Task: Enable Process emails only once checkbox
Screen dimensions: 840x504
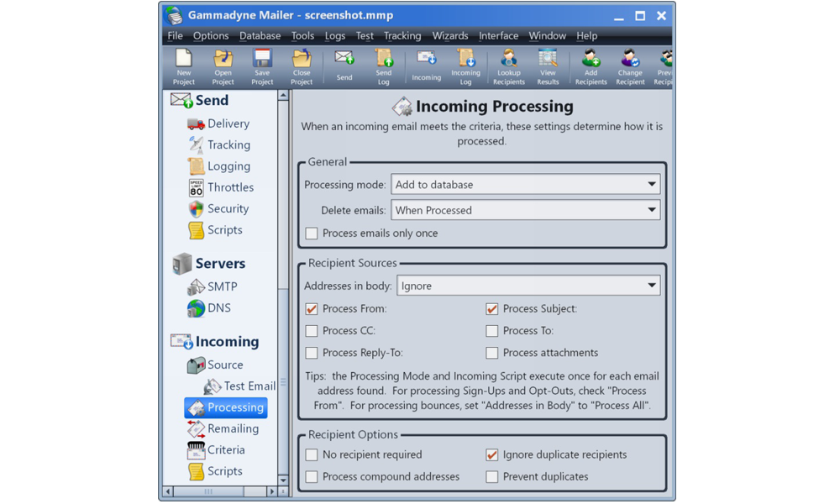Action: [x=312, y=234]
